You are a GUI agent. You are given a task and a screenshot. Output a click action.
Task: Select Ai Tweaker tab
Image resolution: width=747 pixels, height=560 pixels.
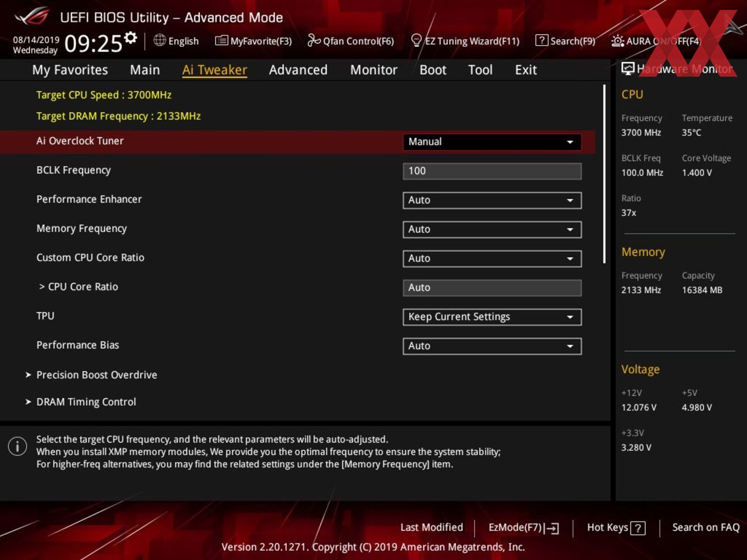(215, 70)
